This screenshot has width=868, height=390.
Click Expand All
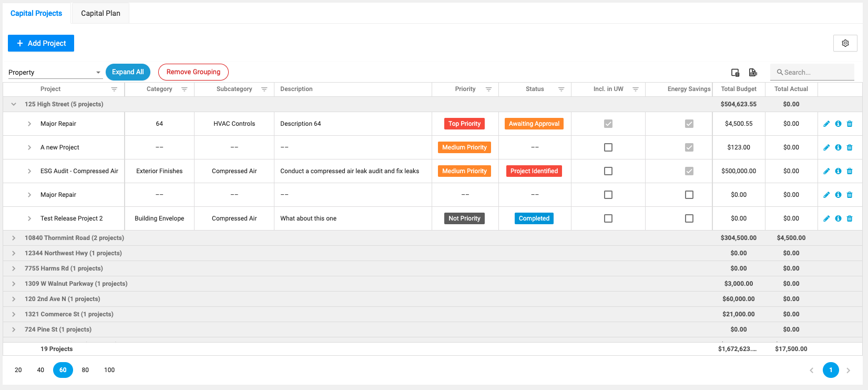click(x=128, y=72)
